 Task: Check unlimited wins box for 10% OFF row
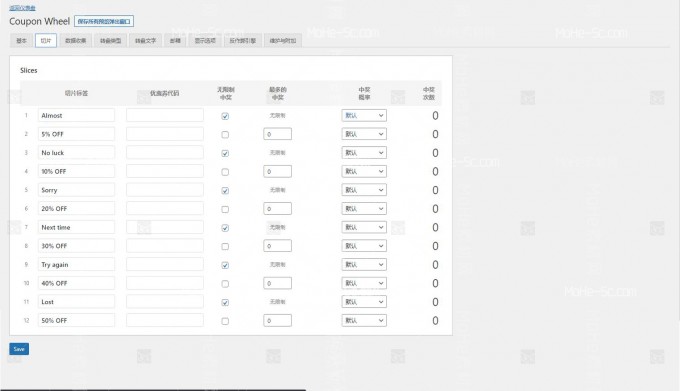click(x=225, y=172)
